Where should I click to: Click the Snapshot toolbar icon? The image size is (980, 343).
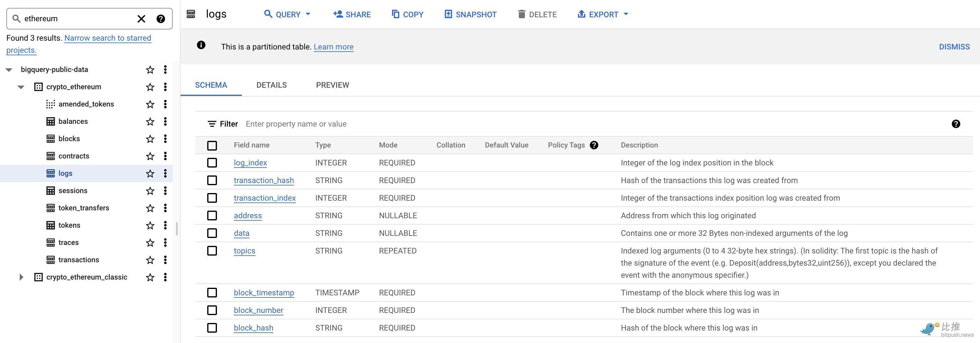point(448,15)
